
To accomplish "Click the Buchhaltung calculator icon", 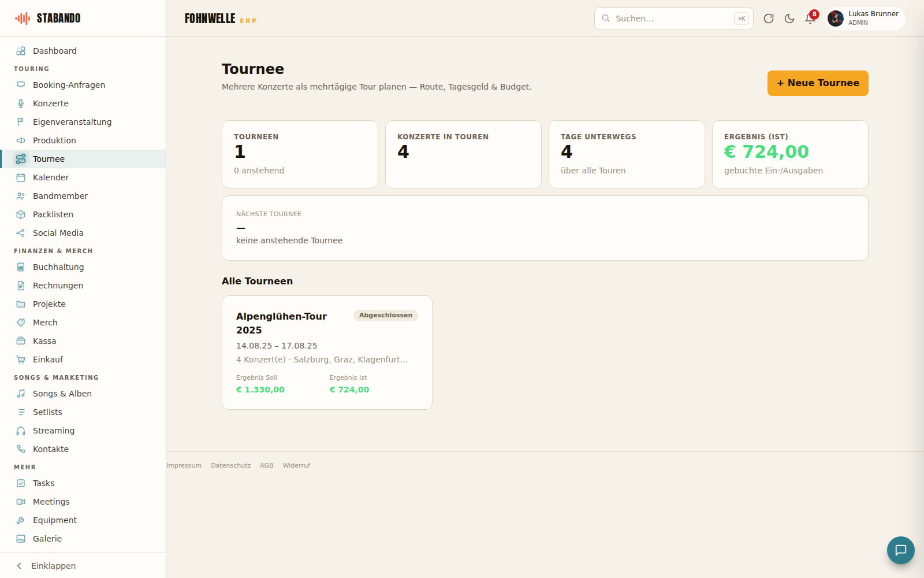I will 21,267.
